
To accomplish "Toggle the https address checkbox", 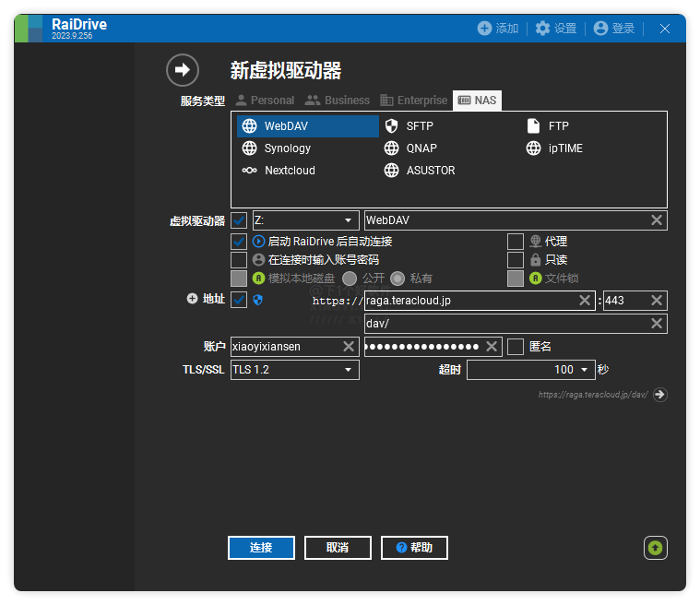I will pyautogui.click(x=239, y=300).
